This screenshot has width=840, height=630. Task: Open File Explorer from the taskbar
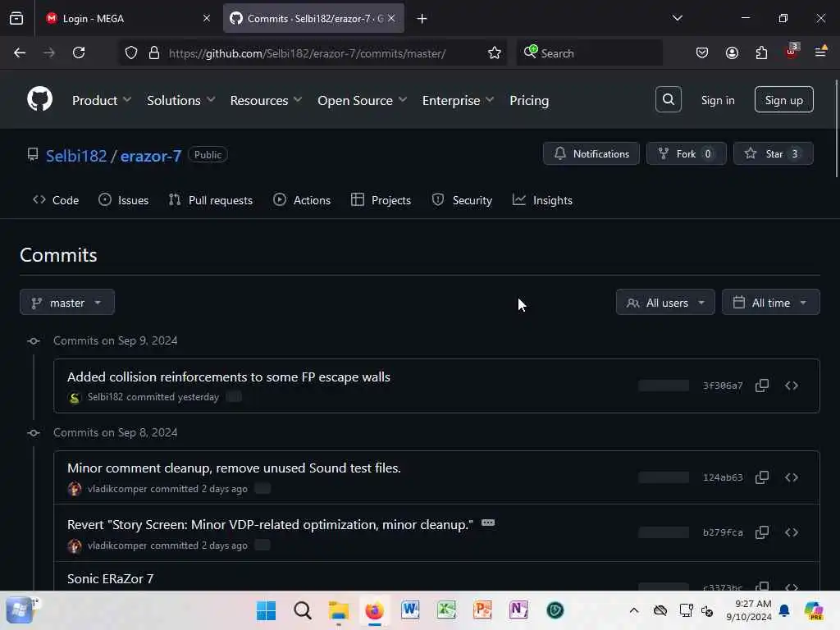[x=339, y=610]
